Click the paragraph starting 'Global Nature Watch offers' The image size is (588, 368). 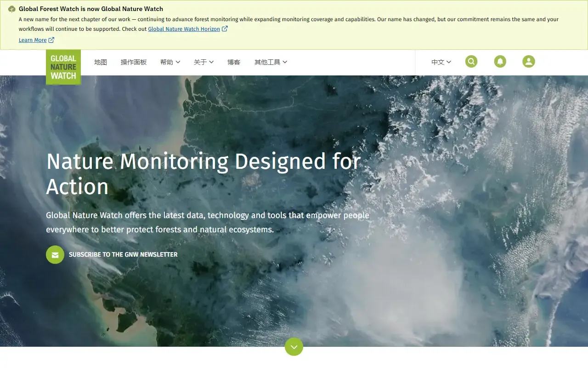tap(208, 222)
